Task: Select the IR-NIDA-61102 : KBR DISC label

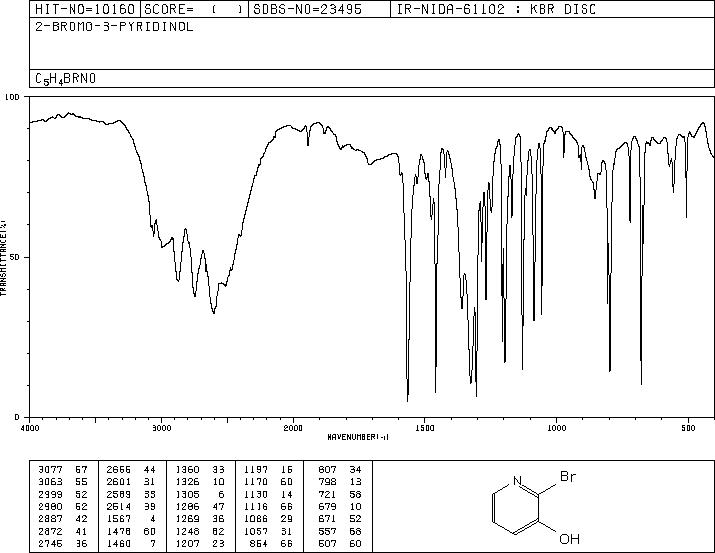Action: [x=496, y=9]
